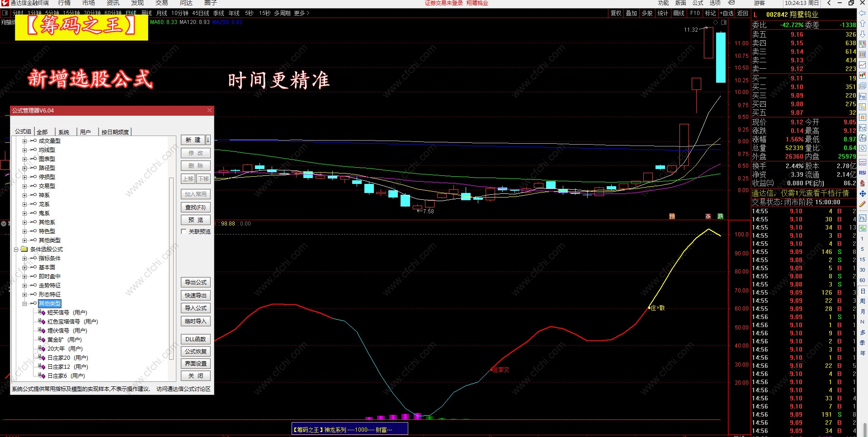Open the 市场 menu
The width and height of the screenshot is (868, 437).
(x=89, y=3)
